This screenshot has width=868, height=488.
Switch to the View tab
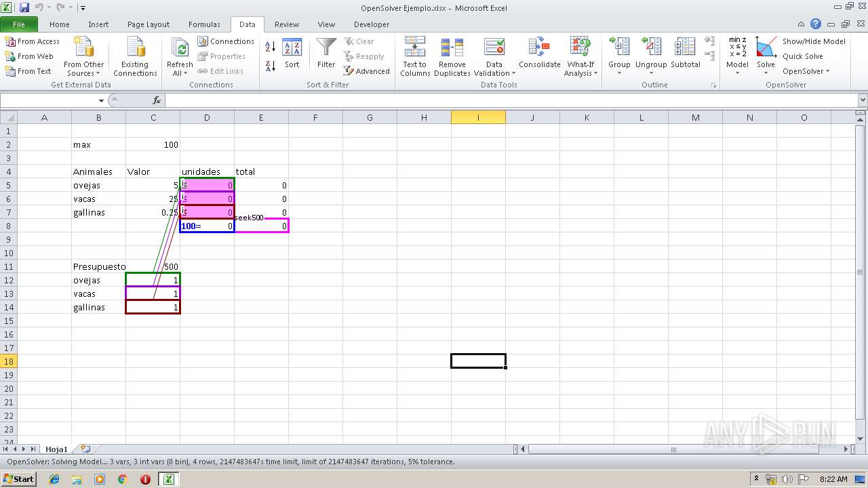326,24
